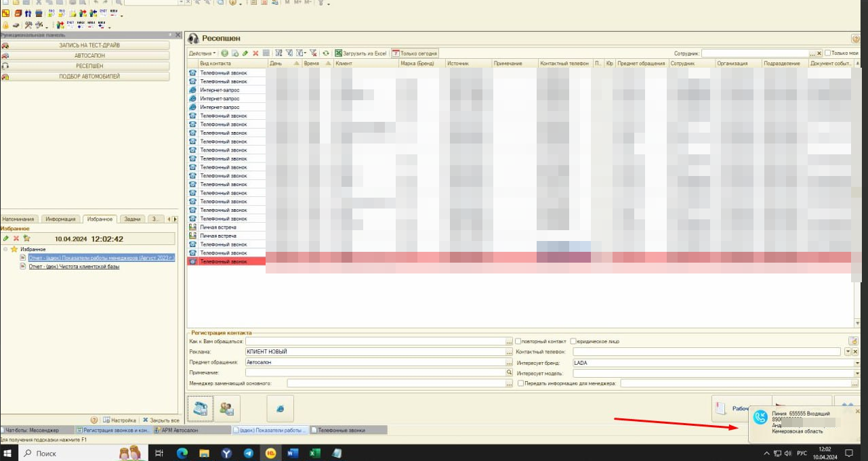The width and height of the screenshot is (868, 461).
Task: Open Telegram from the Windows taskbar
Action: coord(248,453)
